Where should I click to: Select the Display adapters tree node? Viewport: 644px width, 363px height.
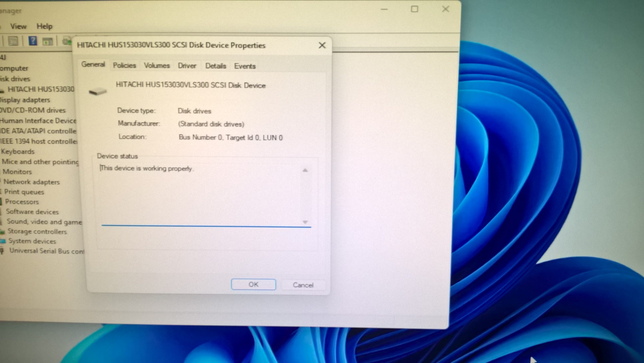click(25, 100)
